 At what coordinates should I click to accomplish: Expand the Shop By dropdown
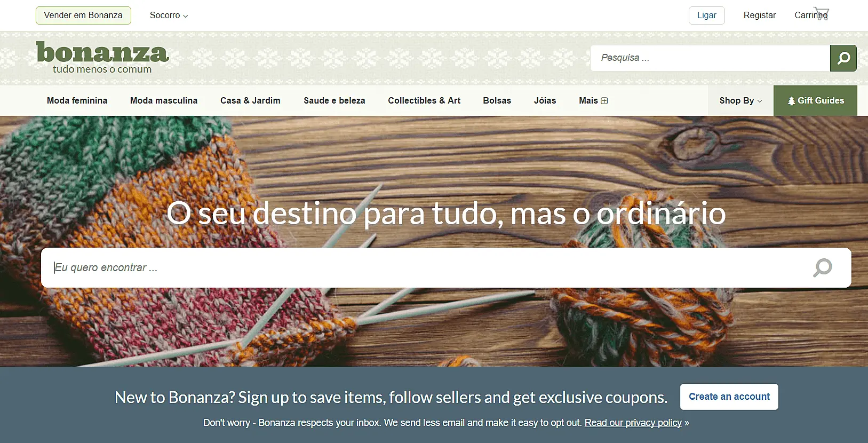click(740, 101)
